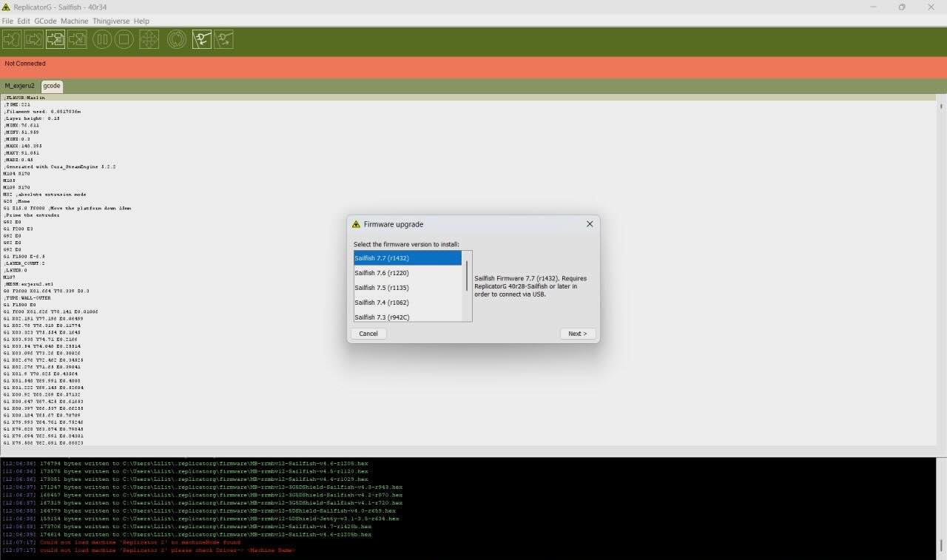Click Cancel in Firmware upgrade dialog
947x560 pixels.
coord(368,334)
